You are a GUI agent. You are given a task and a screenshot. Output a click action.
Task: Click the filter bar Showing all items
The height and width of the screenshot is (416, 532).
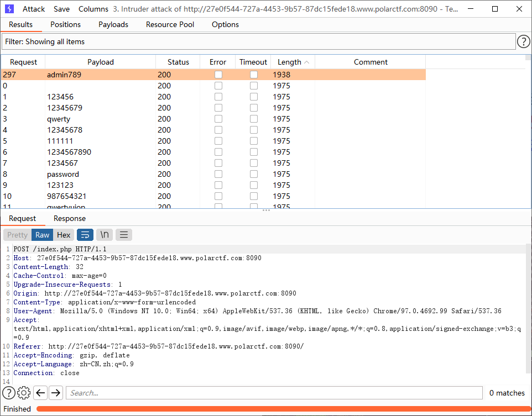(x=259, y=41)
